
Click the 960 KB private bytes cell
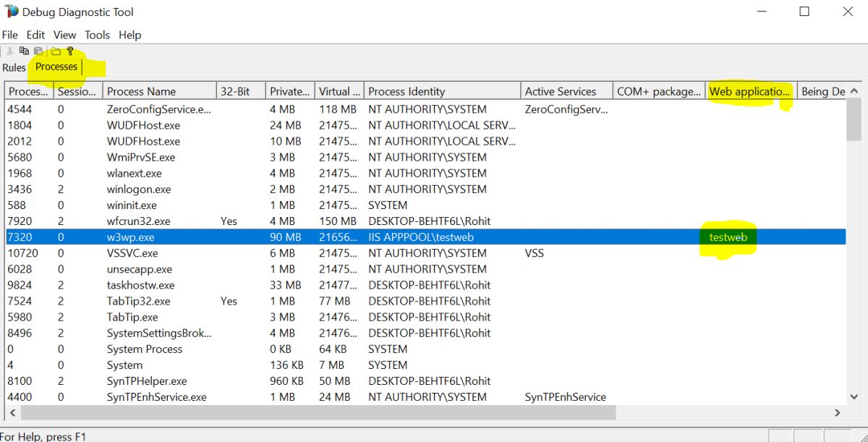(x=287, y=381)
